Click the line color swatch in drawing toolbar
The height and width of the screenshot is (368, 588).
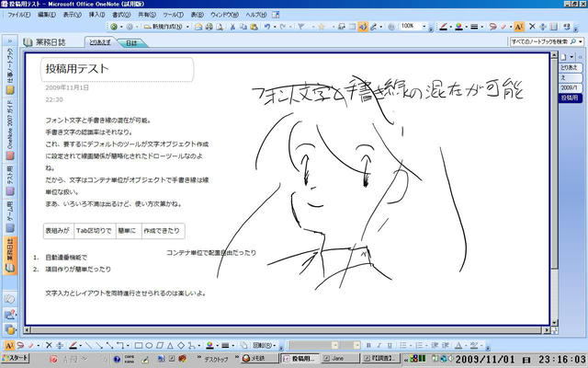pyautogui.click(x=209, y=345)
